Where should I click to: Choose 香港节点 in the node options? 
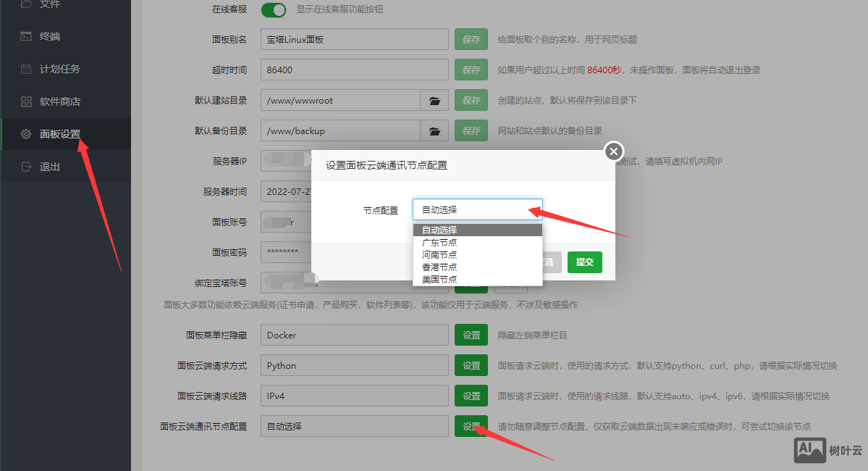439,267
